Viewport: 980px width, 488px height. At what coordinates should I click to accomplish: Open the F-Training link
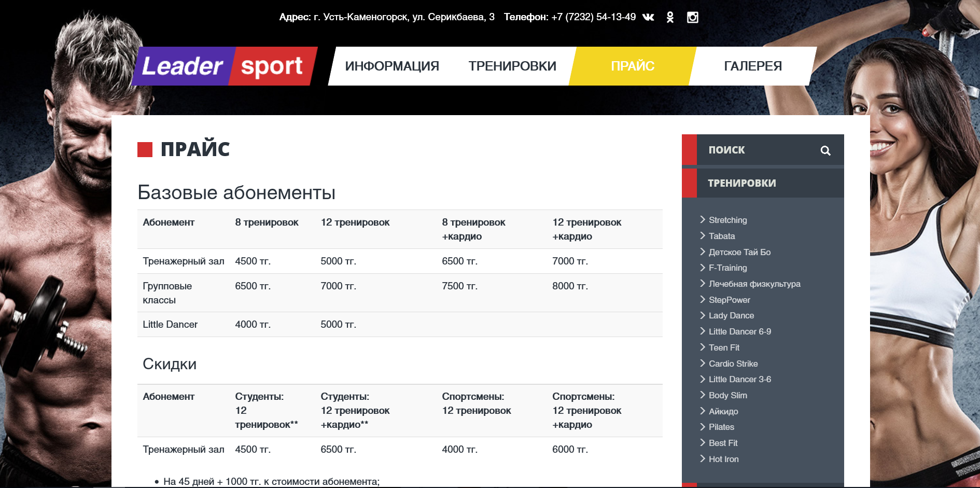(727, 268)
